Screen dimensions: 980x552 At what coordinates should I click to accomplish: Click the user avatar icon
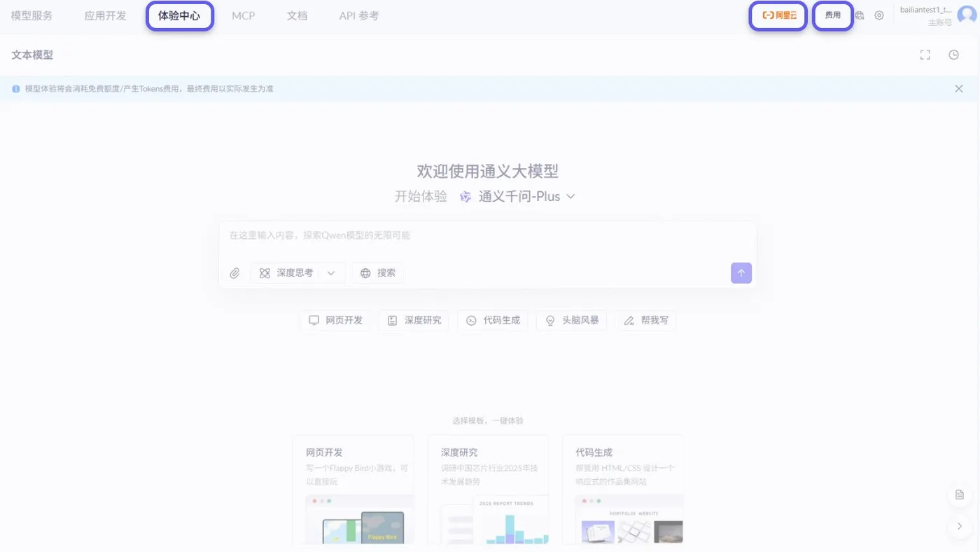point(967,15)
